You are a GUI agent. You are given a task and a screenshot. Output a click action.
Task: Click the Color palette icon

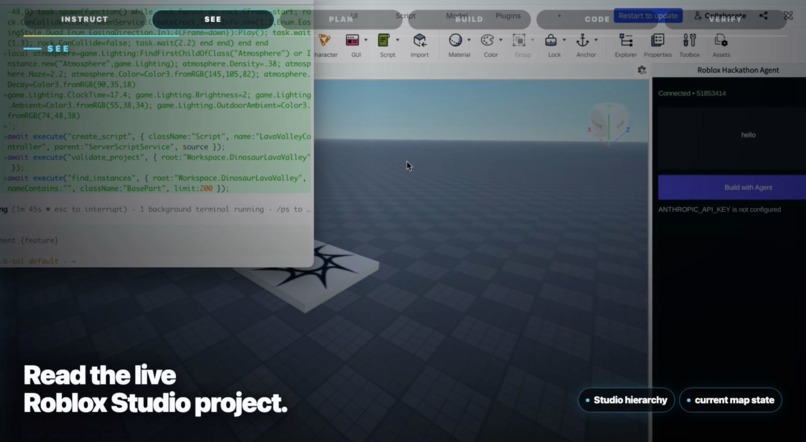point(487,40)
